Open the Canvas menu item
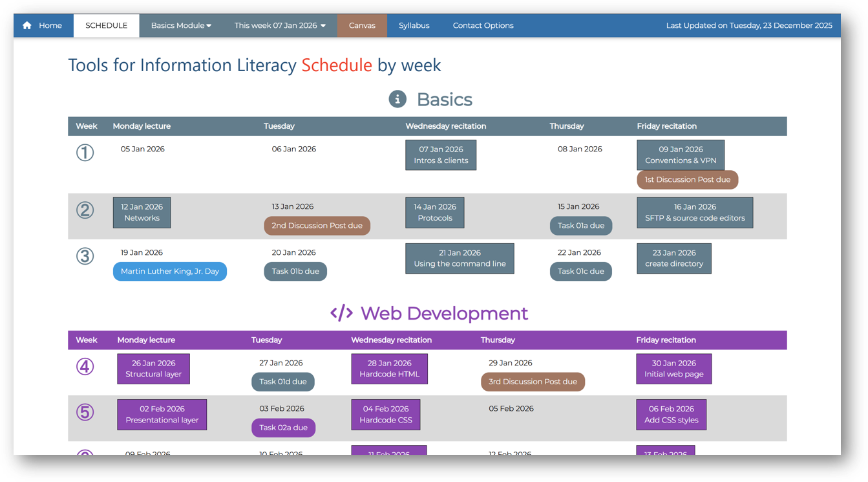Viewport: 868px width, 482px height. tap(362, 25)
